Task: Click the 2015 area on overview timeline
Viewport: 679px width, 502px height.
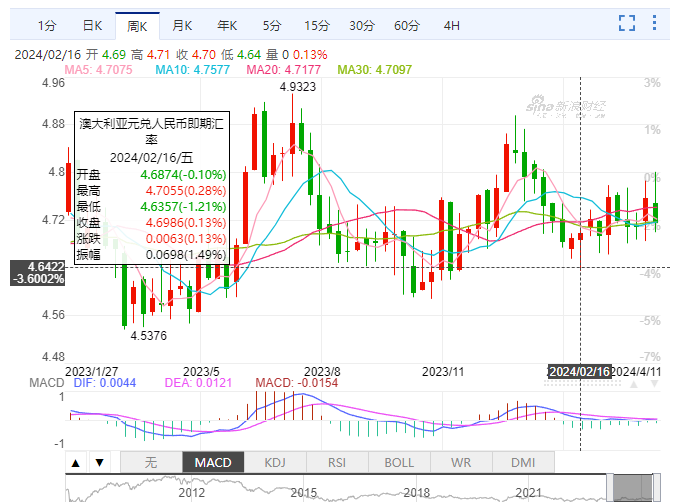Action: click(x=304, y=492)
